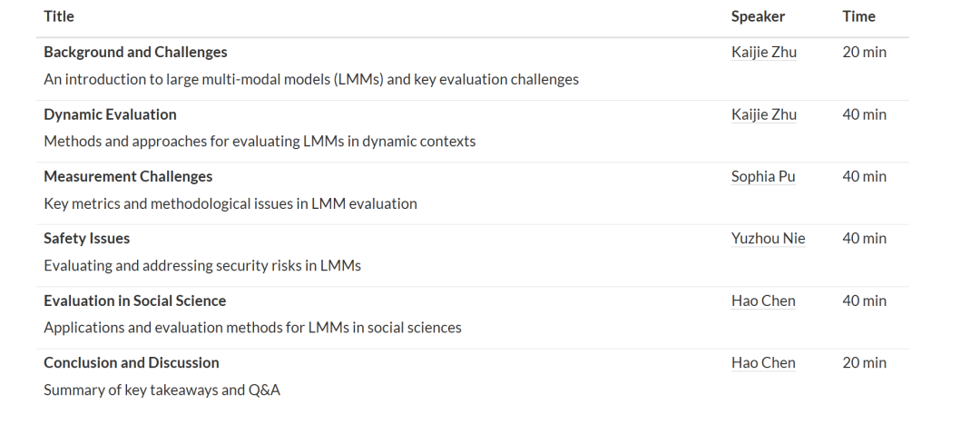Image resolution: width=980 pixels, height=434 pixels.
Task: Open Hao Chen link in Social Science row
Action: [763, 301]
